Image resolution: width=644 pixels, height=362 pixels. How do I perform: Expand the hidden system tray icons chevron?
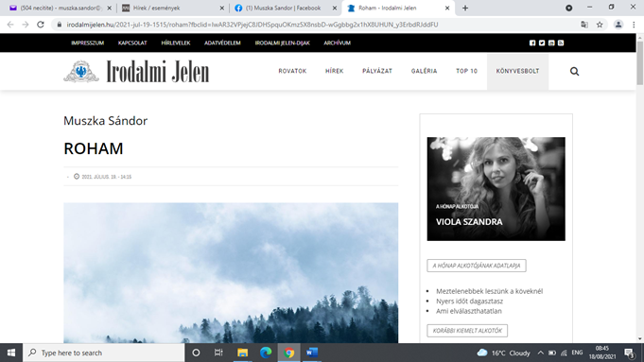pos(541,353)
